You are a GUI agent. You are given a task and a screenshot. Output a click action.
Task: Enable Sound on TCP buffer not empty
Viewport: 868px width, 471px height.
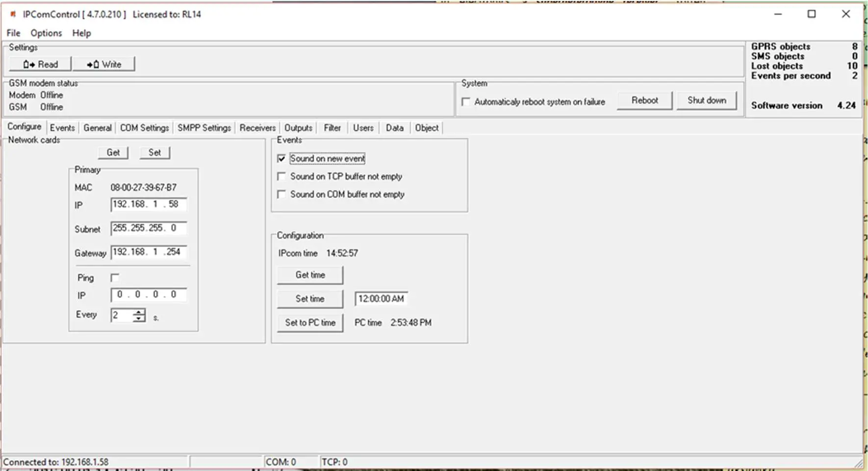281,176
